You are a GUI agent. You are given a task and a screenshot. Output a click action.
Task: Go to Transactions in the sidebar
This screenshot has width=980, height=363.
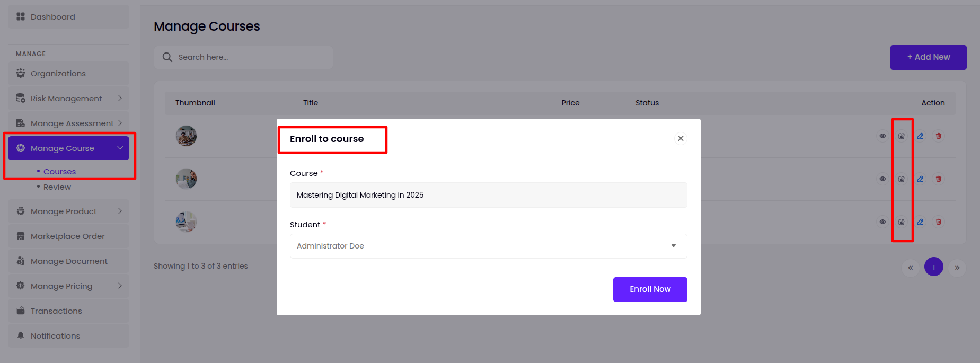[x=56, y=311]
